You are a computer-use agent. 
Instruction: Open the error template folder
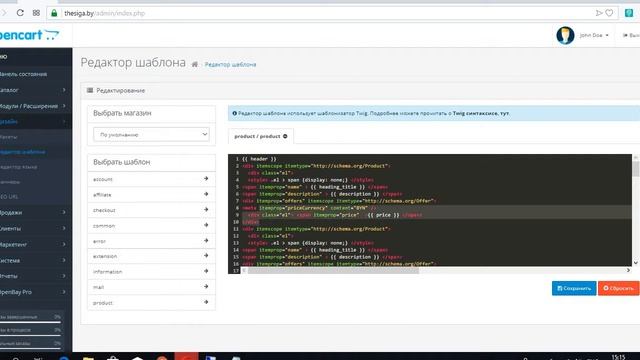pos(151,241)
